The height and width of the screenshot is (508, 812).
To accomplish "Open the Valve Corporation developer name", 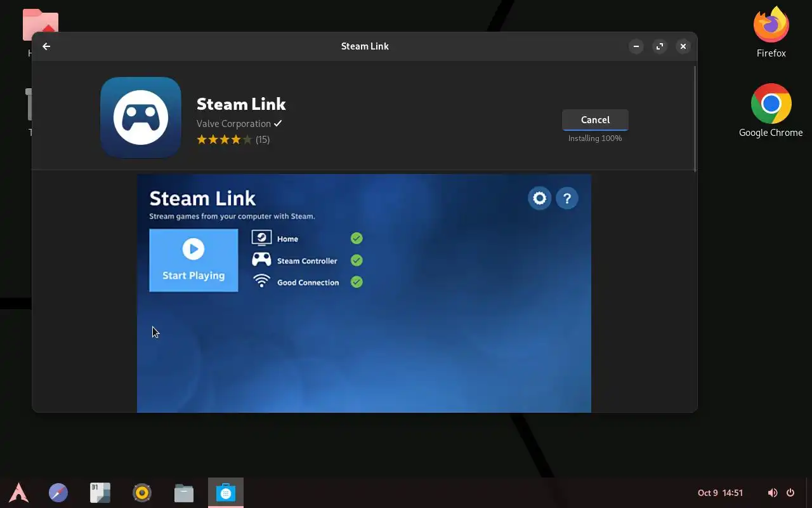I will point(233,124).
